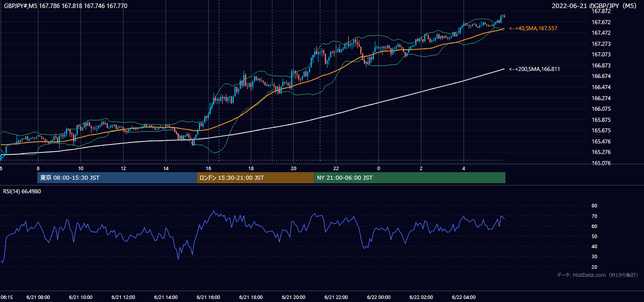Click the 6/21 10:00 time label
The image size is (644, 302).
pos(81,297)
